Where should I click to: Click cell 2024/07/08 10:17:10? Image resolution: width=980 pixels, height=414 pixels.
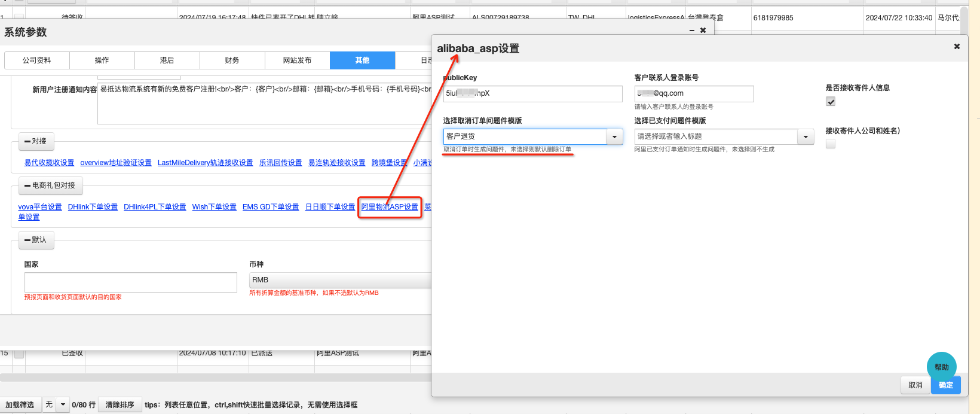tap(212, 354)
